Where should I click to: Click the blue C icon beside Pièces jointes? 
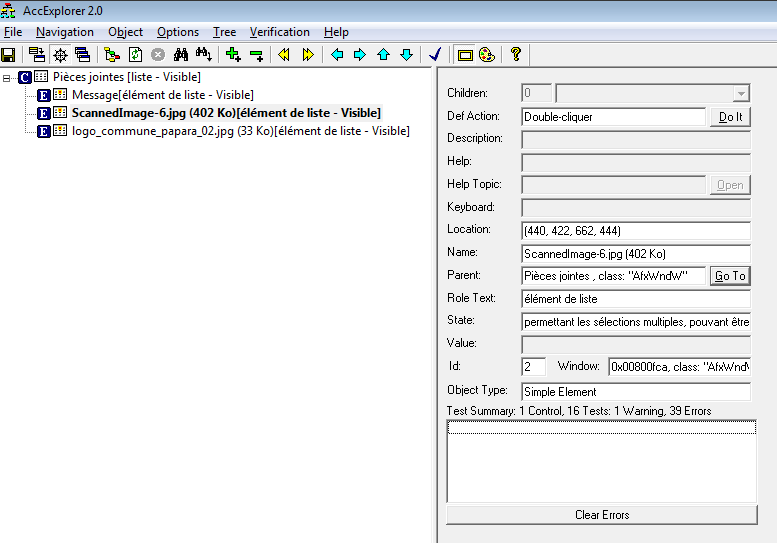click(x=25, y=77)
